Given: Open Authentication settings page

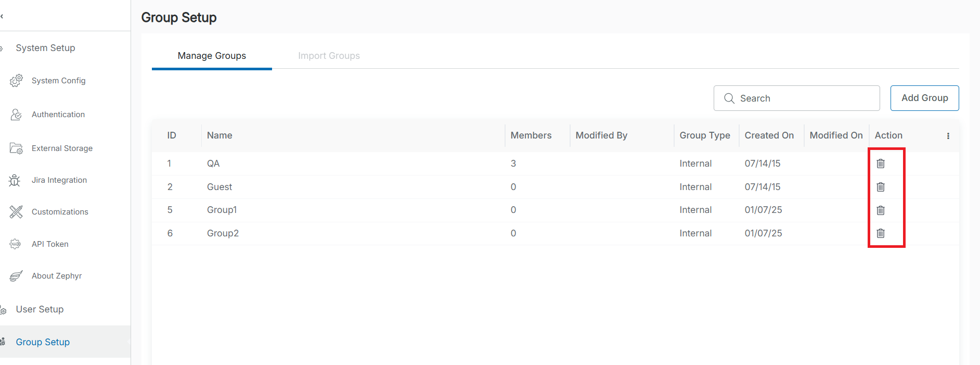Looking at the screenshot, I should tap(58, 115).
